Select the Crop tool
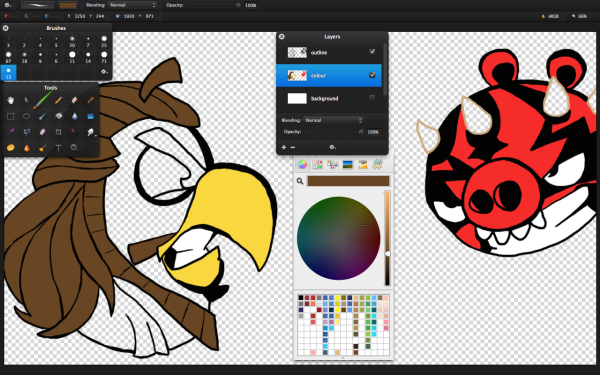 click(x=59, y=132)
